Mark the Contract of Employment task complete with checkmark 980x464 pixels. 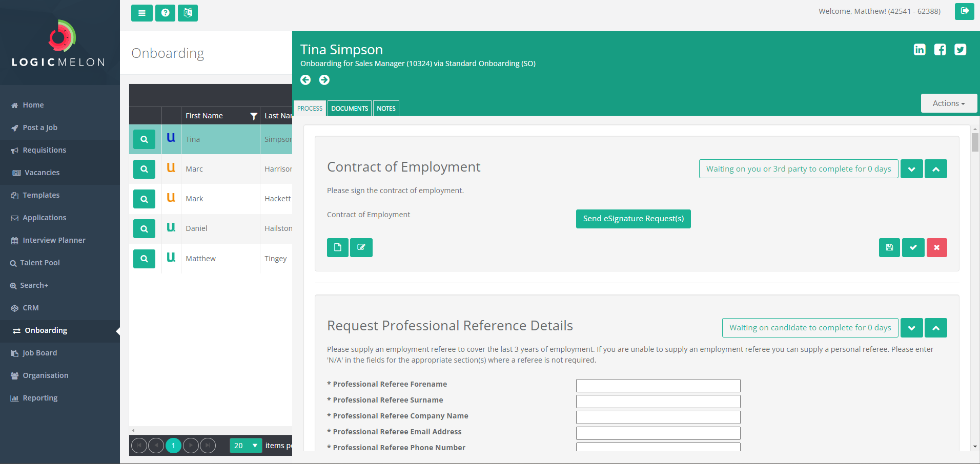pos(913,247)
